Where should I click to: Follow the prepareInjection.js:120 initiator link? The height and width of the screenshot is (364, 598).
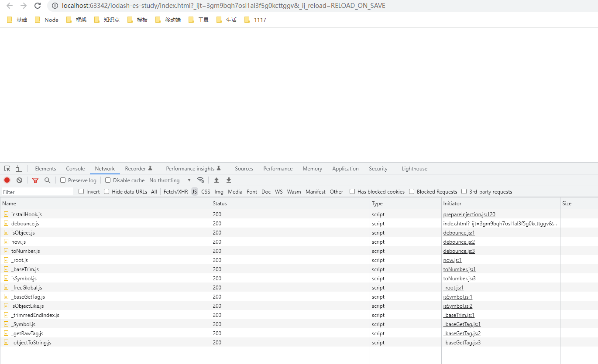point(469,214)
